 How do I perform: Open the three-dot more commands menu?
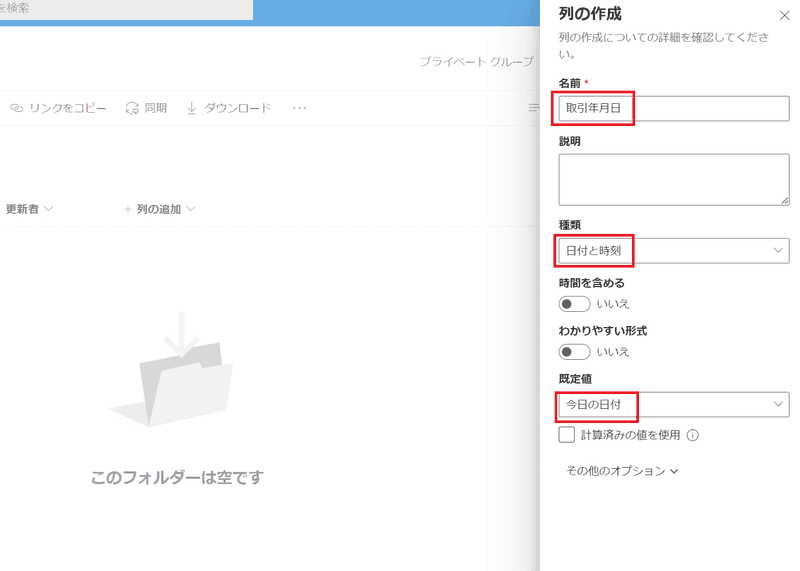[x=299, y=108]
